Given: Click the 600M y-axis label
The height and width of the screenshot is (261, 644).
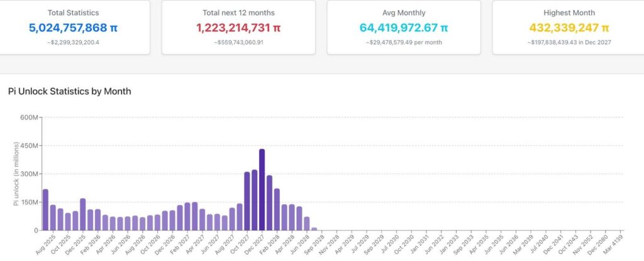Looking at the screenshot, I should (29, 118).
